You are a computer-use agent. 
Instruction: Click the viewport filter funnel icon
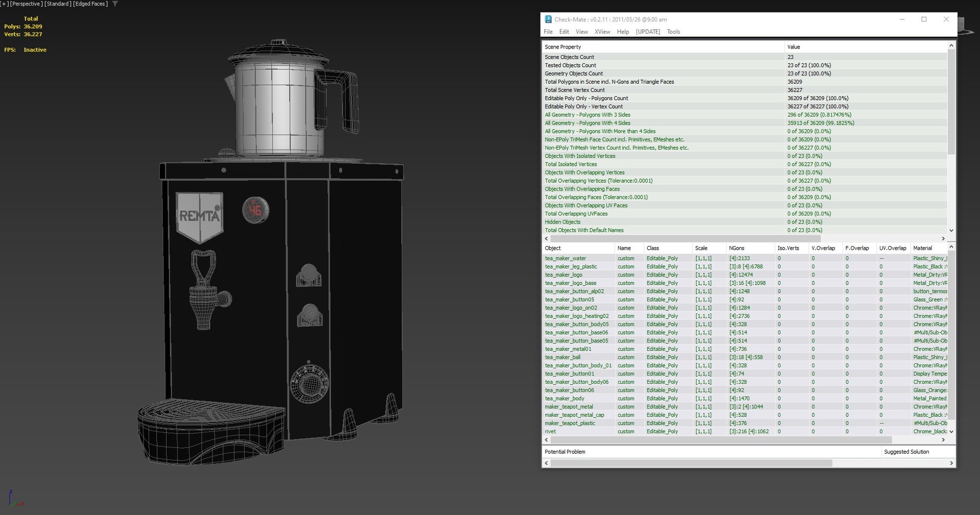[115, 4]
